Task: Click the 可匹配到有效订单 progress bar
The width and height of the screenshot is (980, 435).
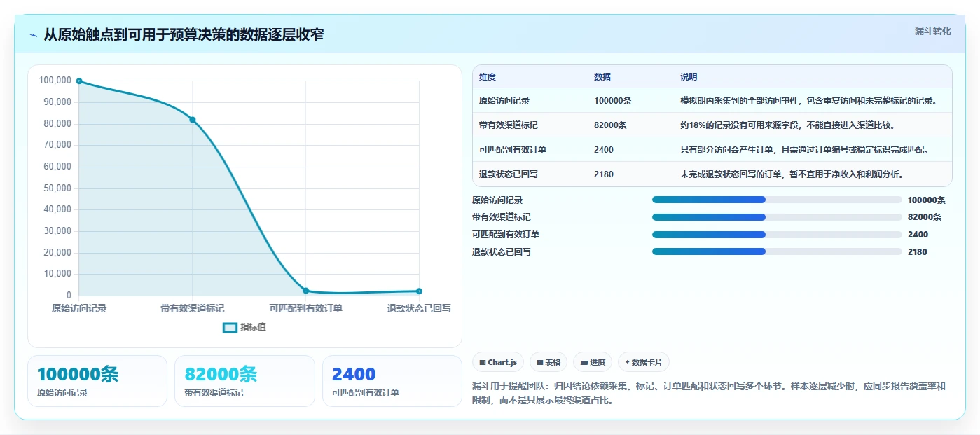Action: pos(777,235)
